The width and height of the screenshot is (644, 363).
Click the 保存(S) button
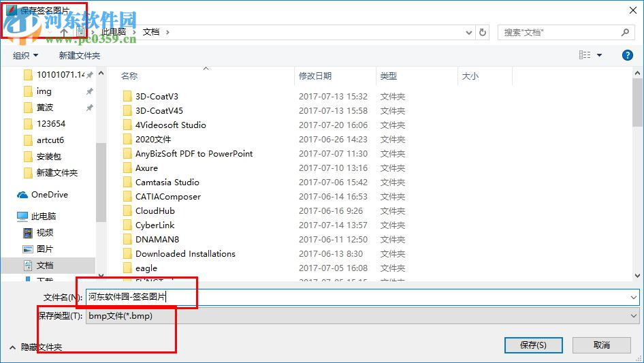[533, 345]
